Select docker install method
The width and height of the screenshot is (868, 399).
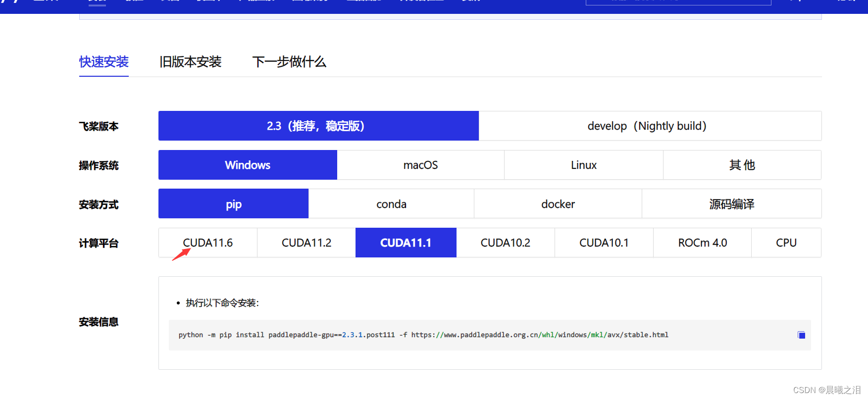tap(558, 203)
